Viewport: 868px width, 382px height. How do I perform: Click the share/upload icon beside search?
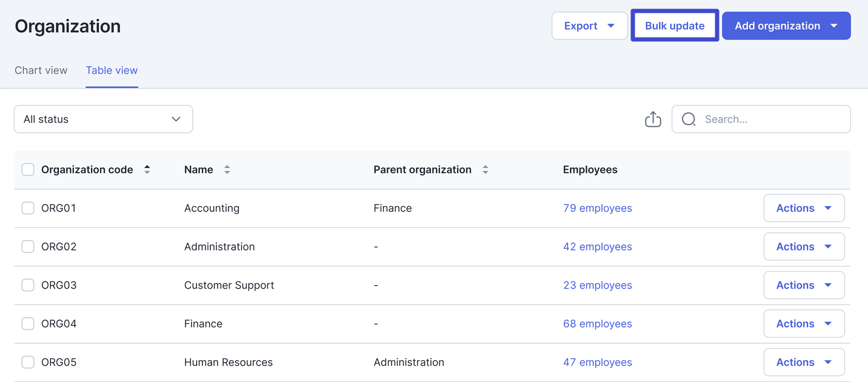653,119
